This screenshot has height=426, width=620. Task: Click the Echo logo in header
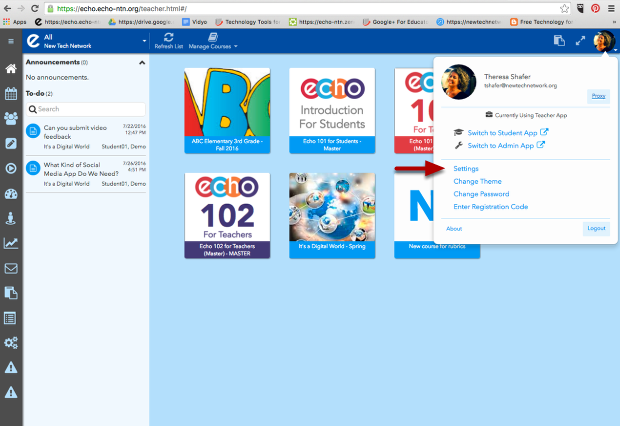coord(34,41)
